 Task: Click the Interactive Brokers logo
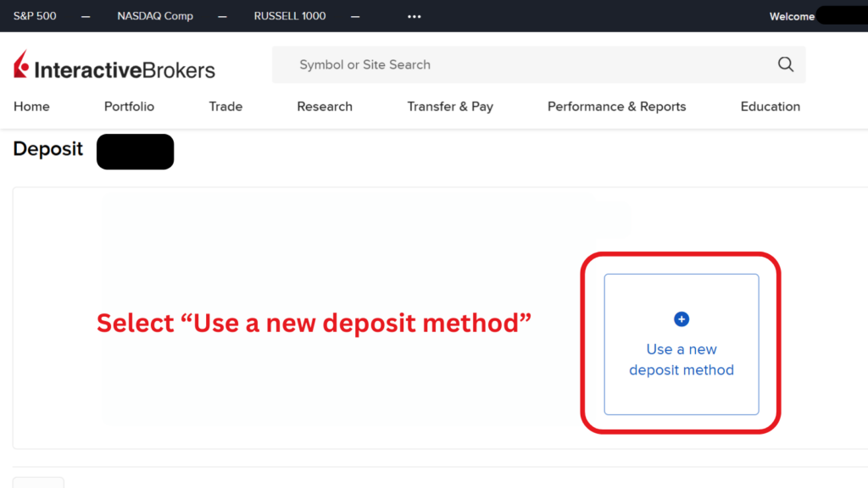pyautogui.click(x=113, y=64)
